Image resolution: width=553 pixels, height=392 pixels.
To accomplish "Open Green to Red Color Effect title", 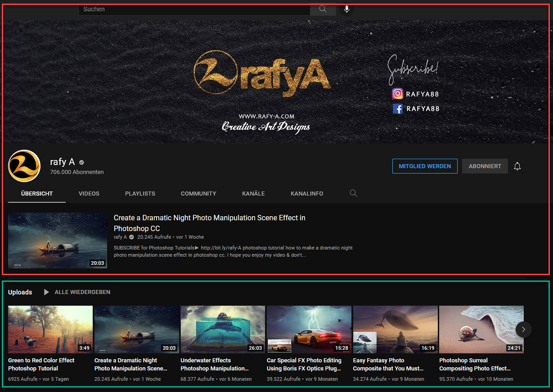I will [x=41, y=364].
